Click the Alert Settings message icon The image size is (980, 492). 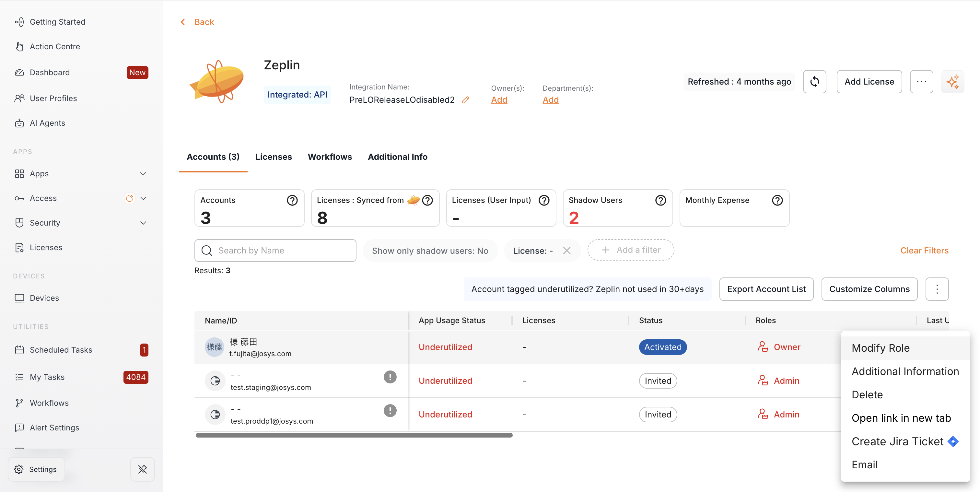19,428
